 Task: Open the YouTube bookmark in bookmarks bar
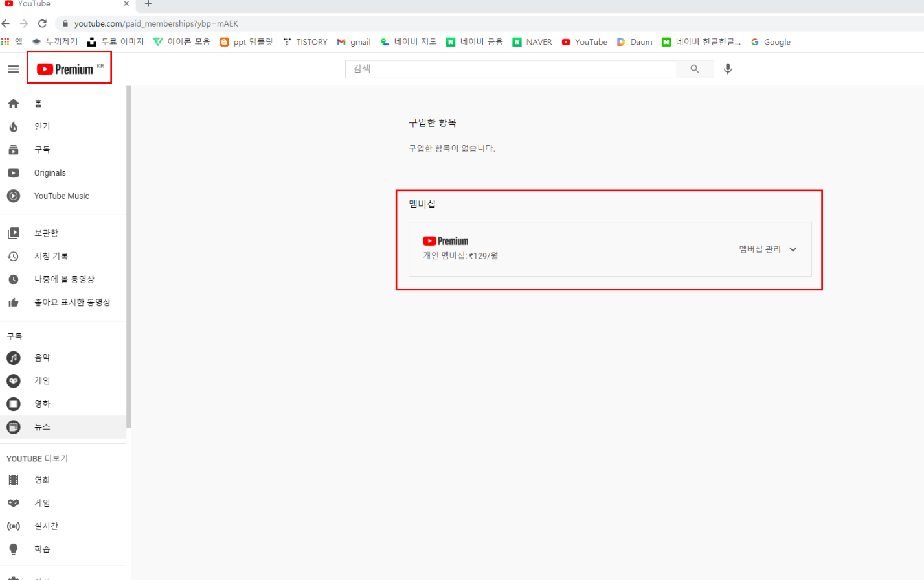click(585, 41)
